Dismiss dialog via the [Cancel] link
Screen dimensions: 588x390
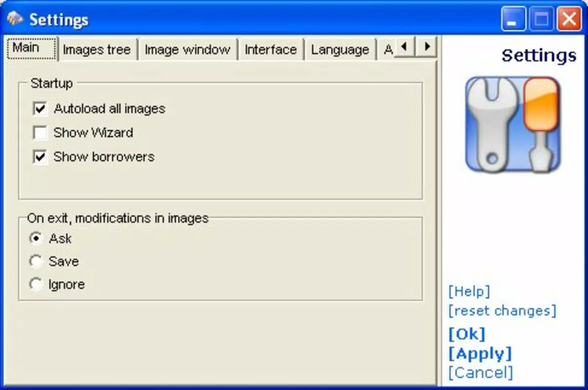[x=481, y=373]
